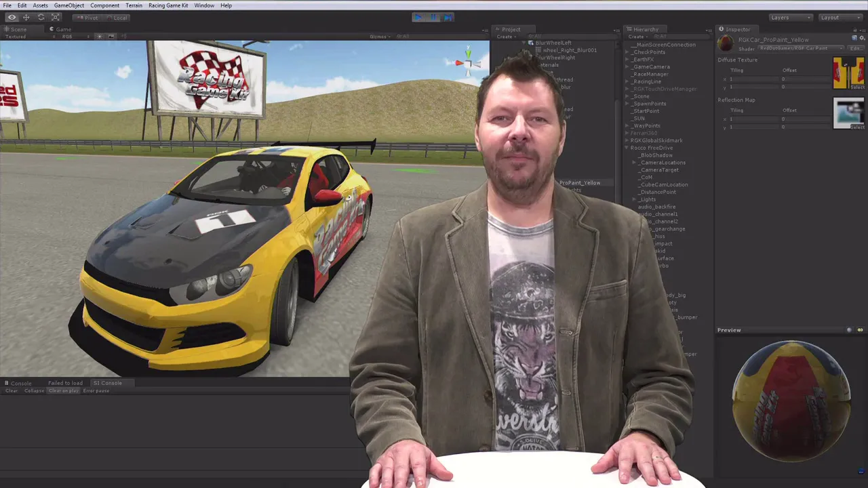Toggle Collapse in the Console
Image resolution: width=868 pixels, height=488 pixels.
coord(34,390)
